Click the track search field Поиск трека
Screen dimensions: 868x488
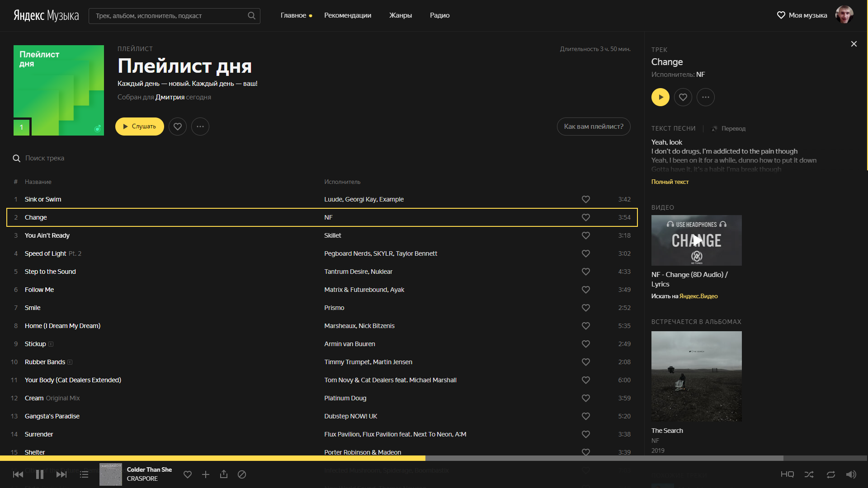[45, 158]
